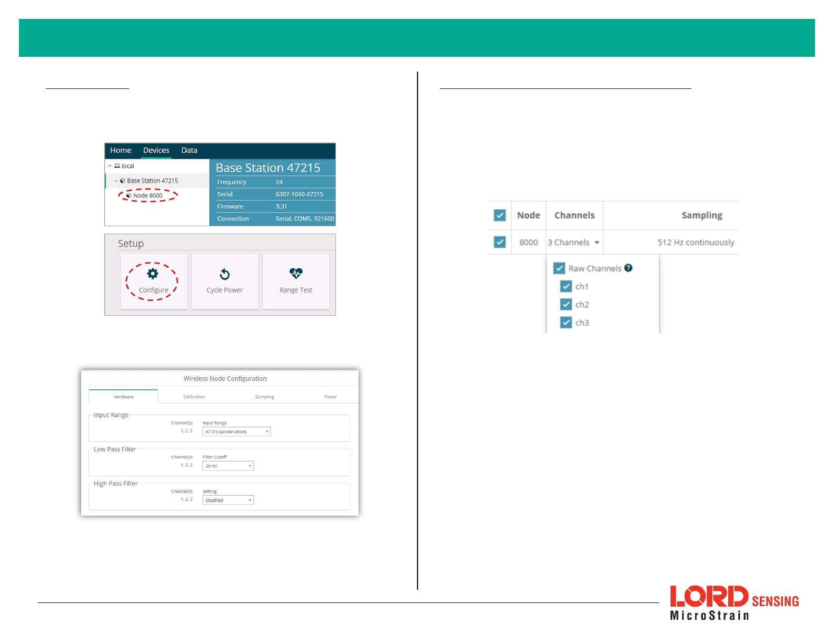Select Base Station 47215 tree row

[157, 180]
